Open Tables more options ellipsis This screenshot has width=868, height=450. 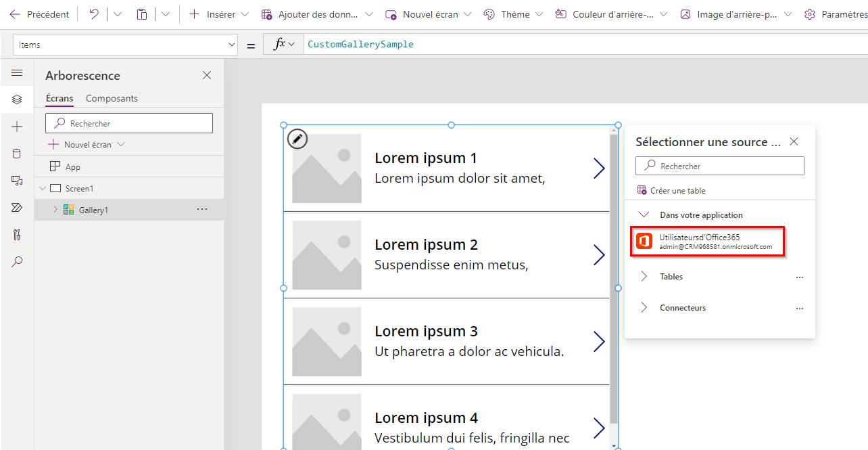[800, 277]
